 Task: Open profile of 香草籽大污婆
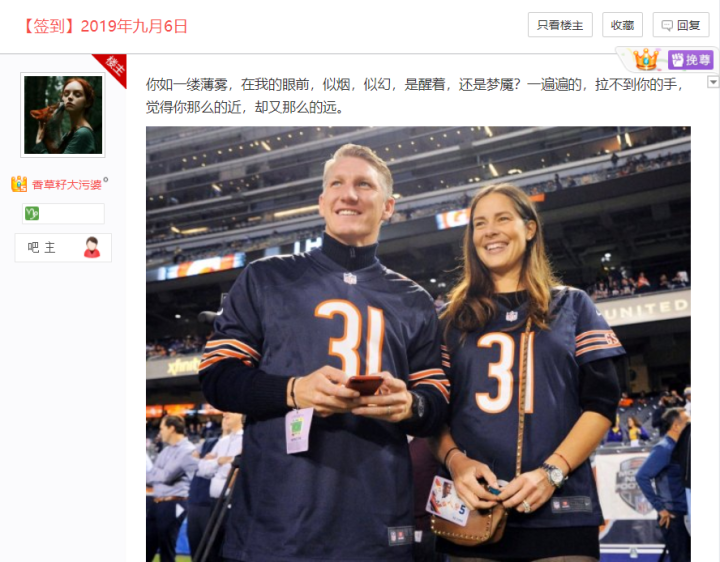(67, 185)
